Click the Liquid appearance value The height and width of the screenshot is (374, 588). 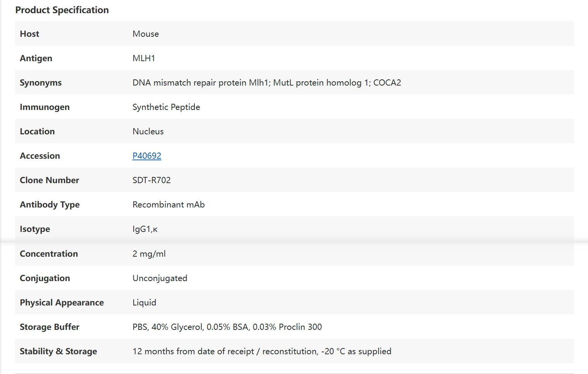[144, 303]
